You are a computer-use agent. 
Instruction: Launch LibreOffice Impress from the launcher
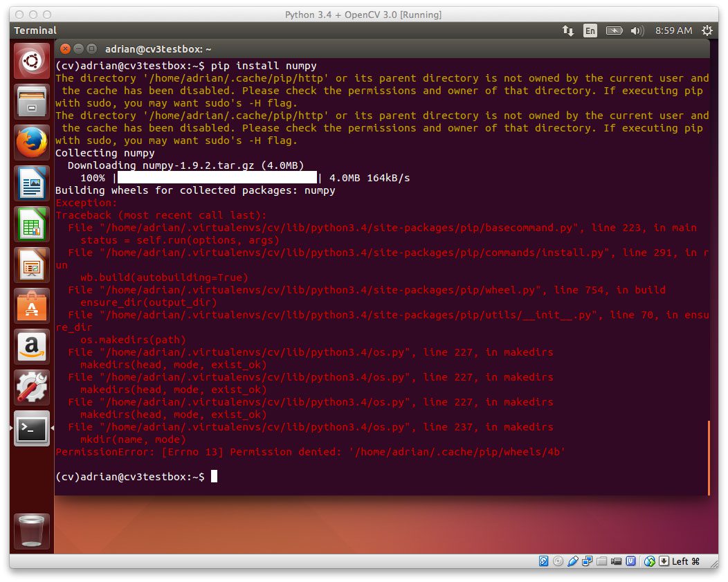pyautogui.click(x=30, y=266)
